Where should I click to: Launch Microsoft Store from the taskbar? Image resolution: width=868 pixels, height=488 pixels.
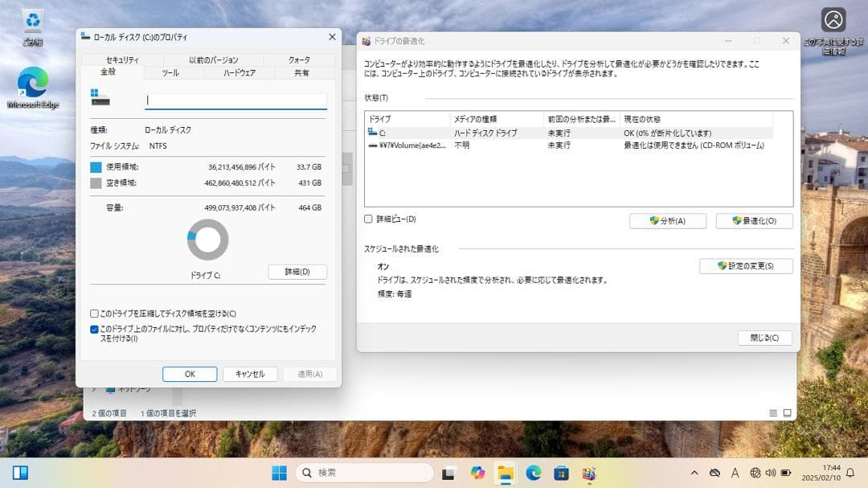tap(560, 474)
